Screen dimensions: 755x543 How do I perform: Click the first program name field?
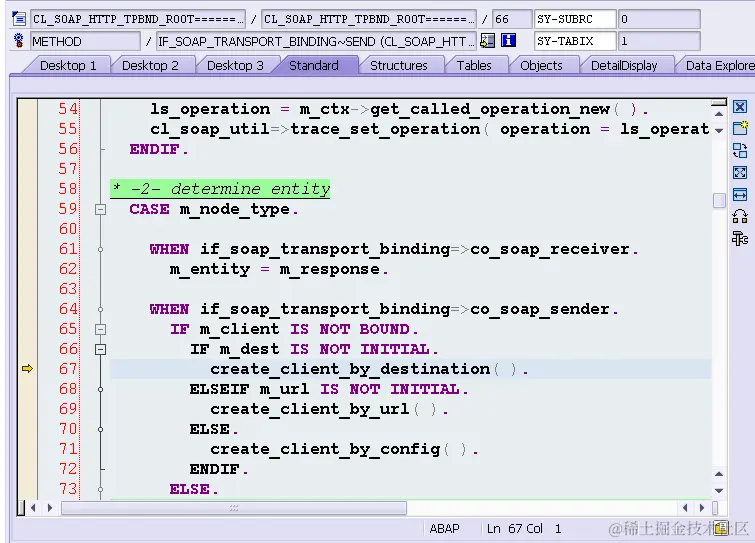pos(138,19)
